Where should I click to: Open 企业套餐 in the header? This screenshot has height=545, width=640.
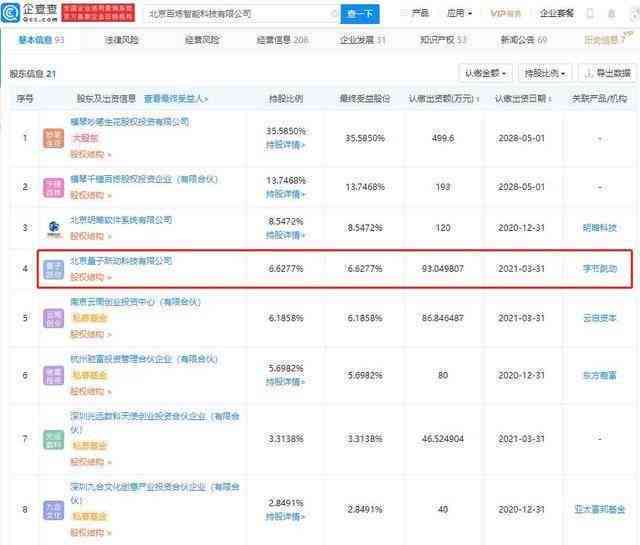click(557, 13)
